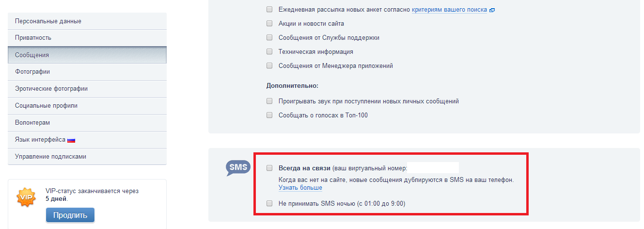This screenshot has width=644, height=229.
Task: Click the Russian flag language icon
Action: coord(71,140)
